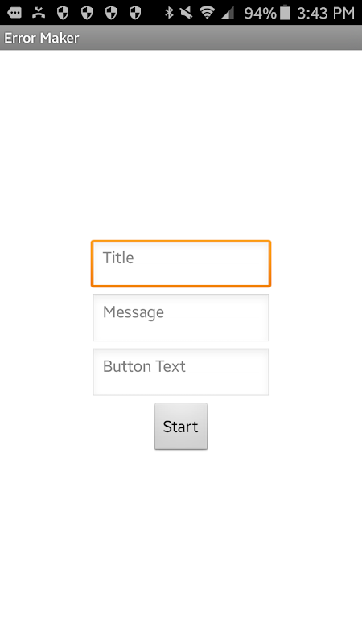Tap the cellular signal strength icon
Image resolution: width=362 pixels, height=644 pixels.
[228, 13]
